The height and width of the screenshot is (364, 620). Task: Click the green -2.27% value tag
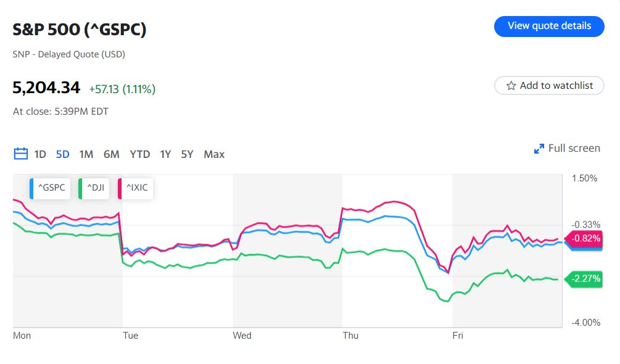tap(584, 279)
